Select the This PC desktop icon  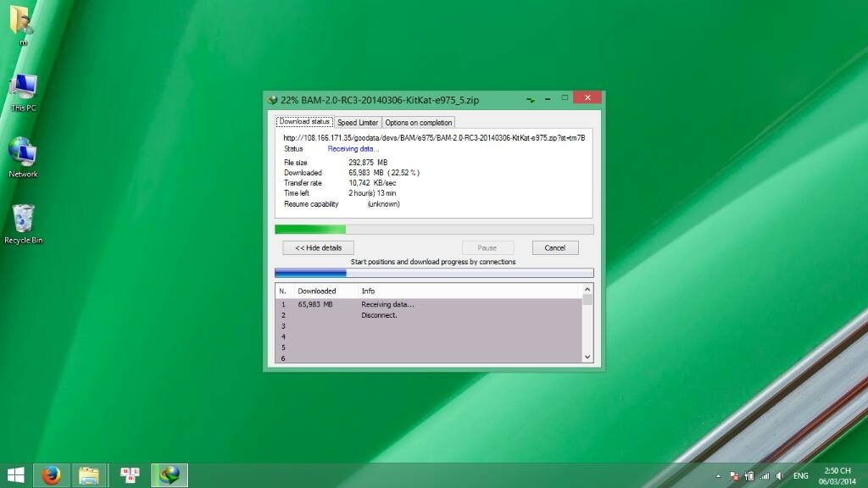click(23, 93)
